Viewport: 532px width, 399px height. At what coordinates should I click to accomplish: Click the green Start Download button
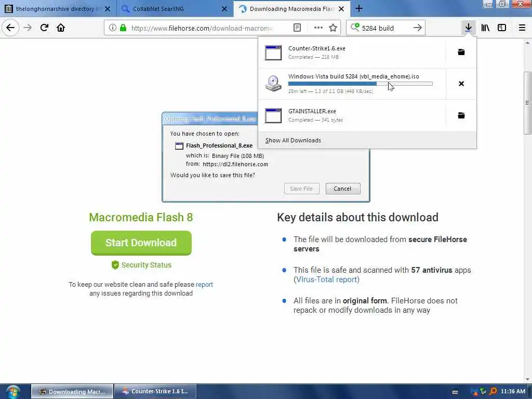[x=141, y=243]
